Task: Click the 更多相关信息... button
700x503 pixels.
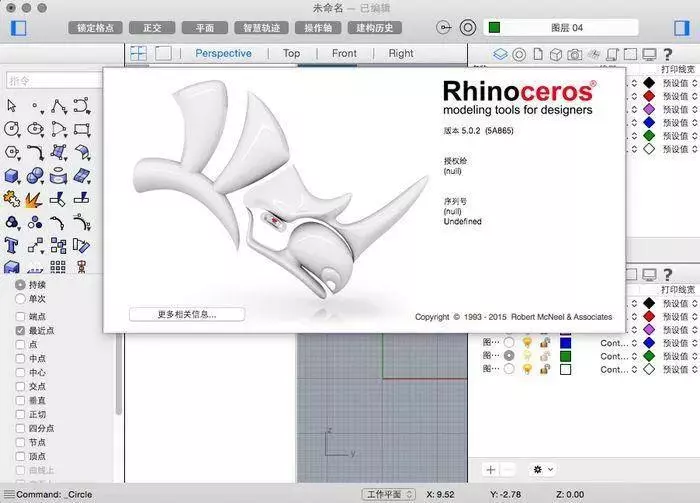Action: click(187, 314)
